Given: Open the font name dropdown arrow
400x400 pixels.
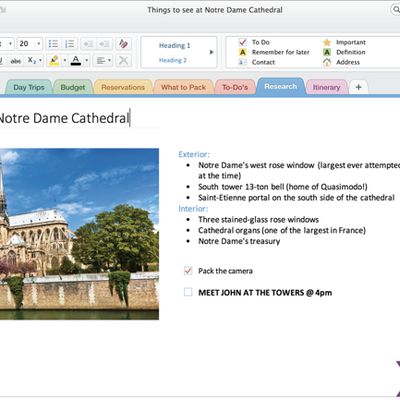Looking at the screenshot, I should click(10, 44).
